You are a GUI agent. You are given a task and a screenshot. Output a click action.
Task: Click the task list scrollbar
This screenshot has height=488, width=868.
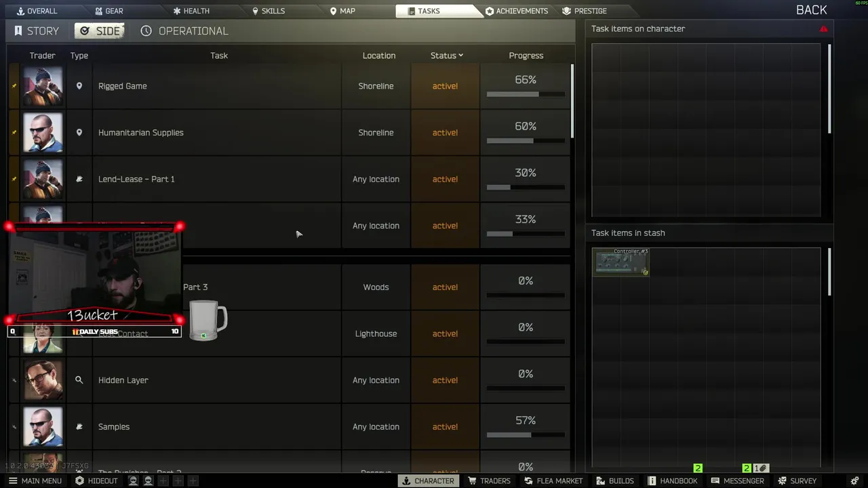[572, 102]
